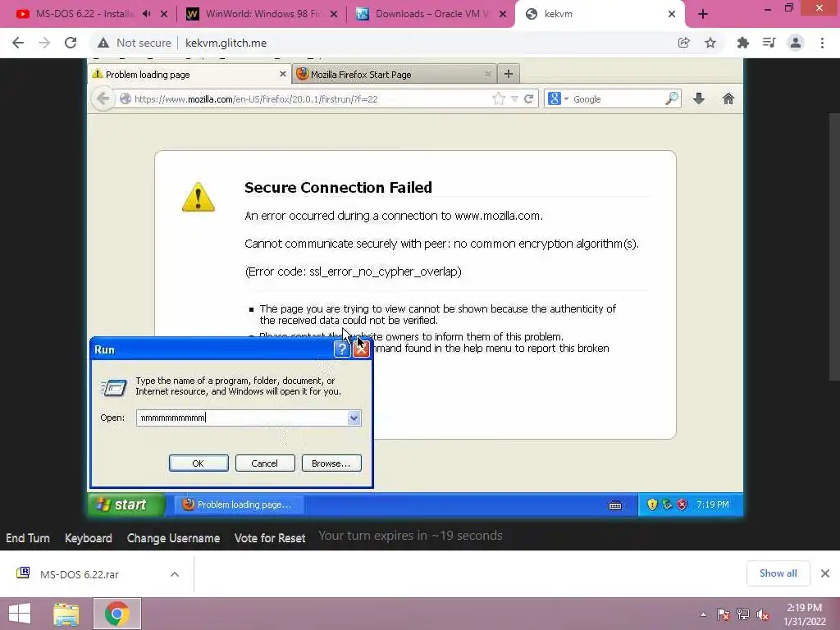Viewport: 840px width, 630px height.
Task: Open Chrome profile avatar
Action: 796,43
